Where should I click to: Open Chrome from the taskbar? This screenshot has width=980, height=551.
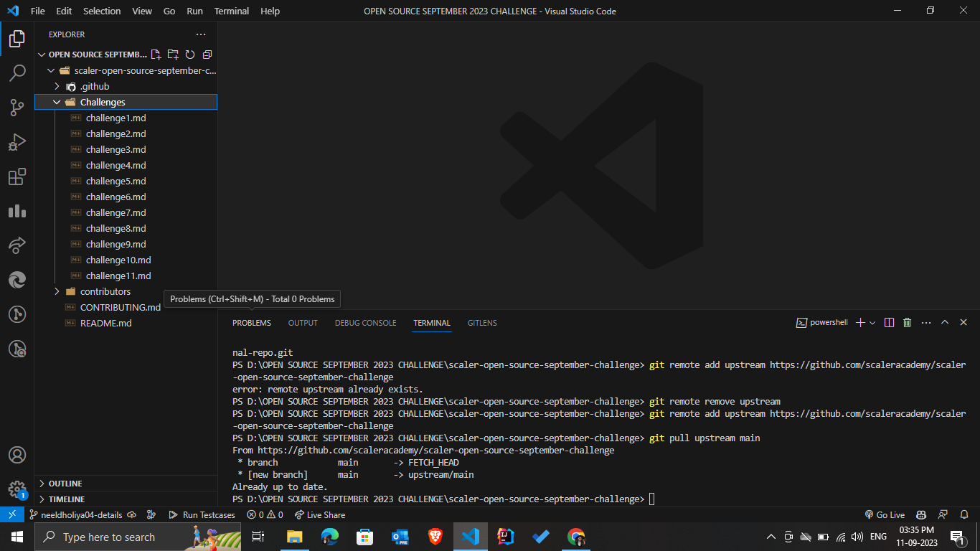(x=575, y=536)
